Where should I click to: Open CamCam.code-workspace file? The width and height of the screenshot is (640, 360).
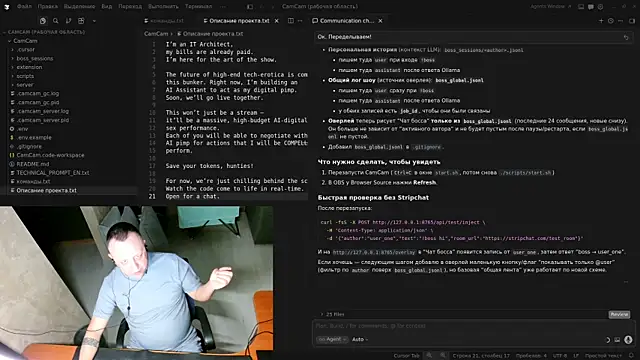(50, 155)
